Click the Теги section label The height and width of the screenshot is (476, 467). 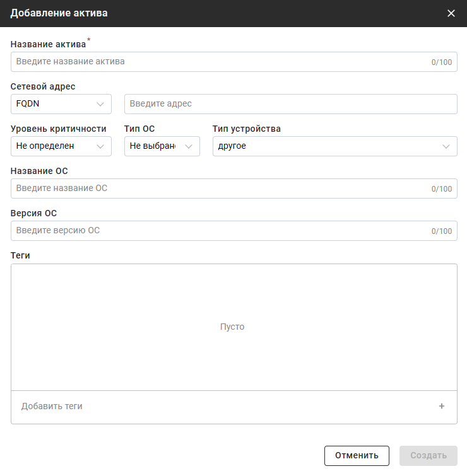coord(21,255)
